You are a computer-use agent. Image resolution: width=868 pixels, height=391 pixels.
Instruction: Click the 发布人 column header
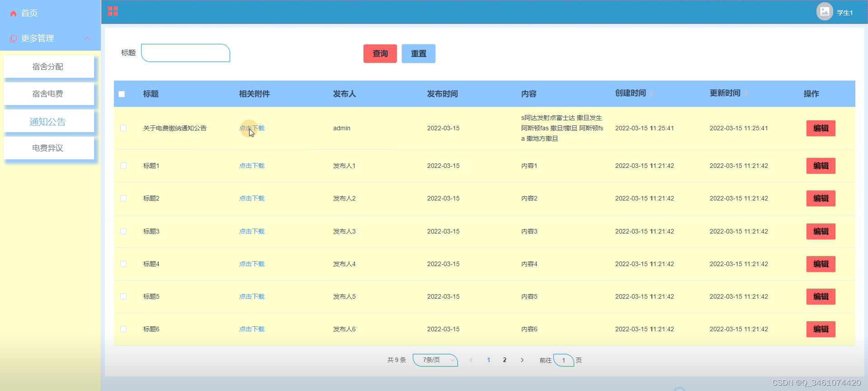344,94
